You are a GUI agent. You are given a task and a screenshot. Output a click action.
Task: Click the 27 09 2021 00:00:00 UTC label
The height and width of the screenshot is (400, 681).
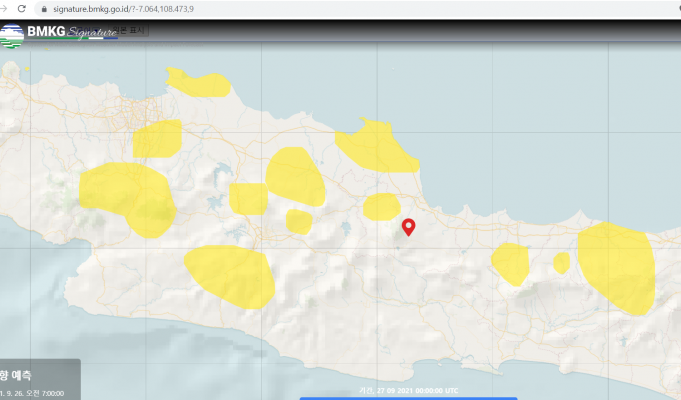click(x=410, y=390)
